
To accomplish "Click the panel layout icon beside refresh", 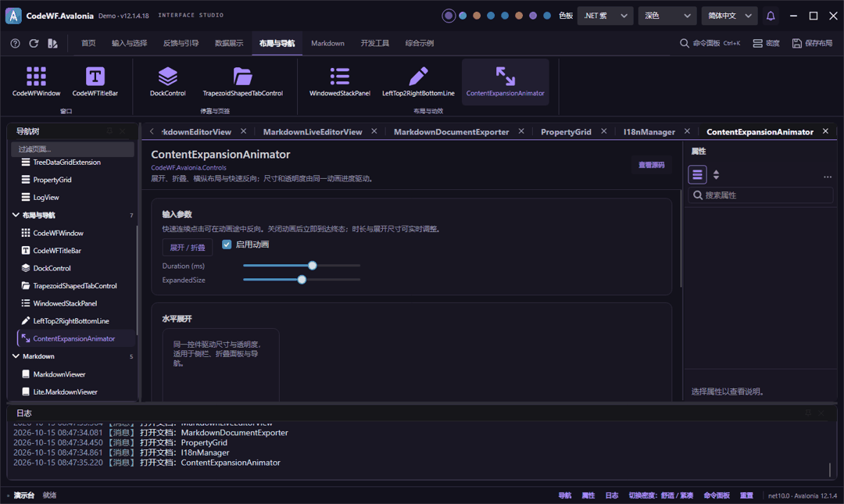I will pos(52,43).
